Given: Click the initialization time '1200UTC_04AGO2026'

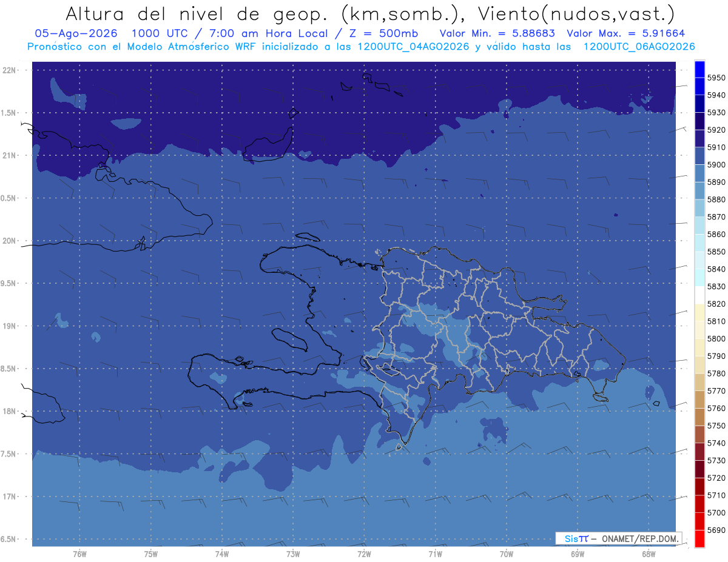Looking at the screenshot, I should click(413, 47).
